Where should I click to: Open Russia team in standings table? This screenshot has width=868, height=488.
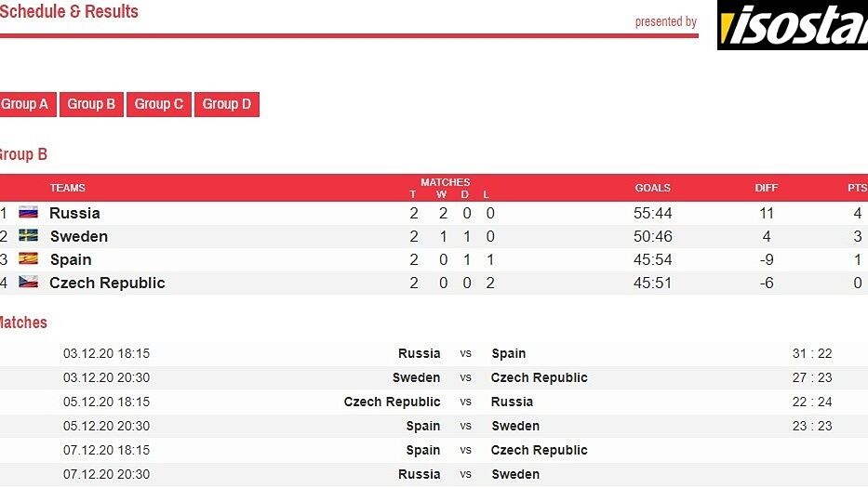[74, 213]
